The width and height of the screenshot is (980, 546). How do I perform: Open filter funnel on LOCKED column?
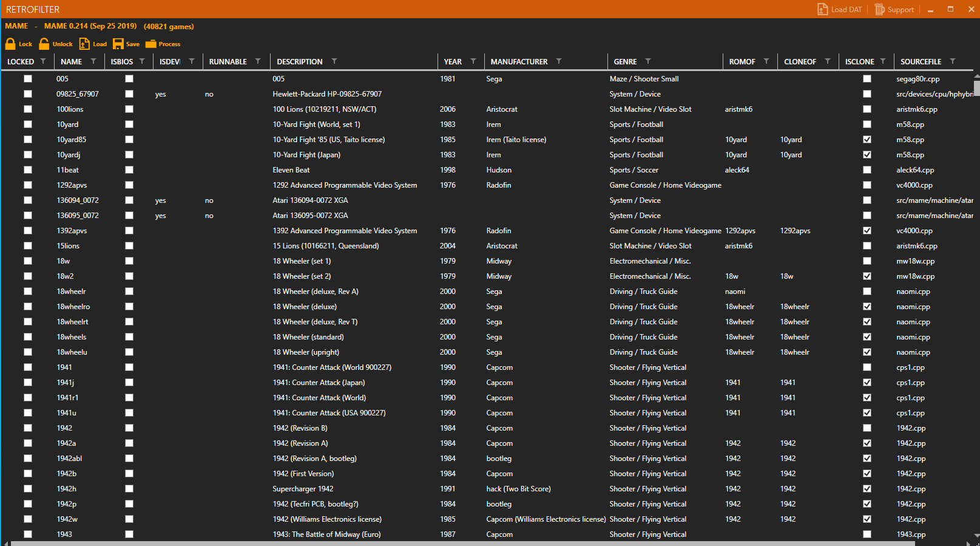pyautogui.click(x=43, y=61)
